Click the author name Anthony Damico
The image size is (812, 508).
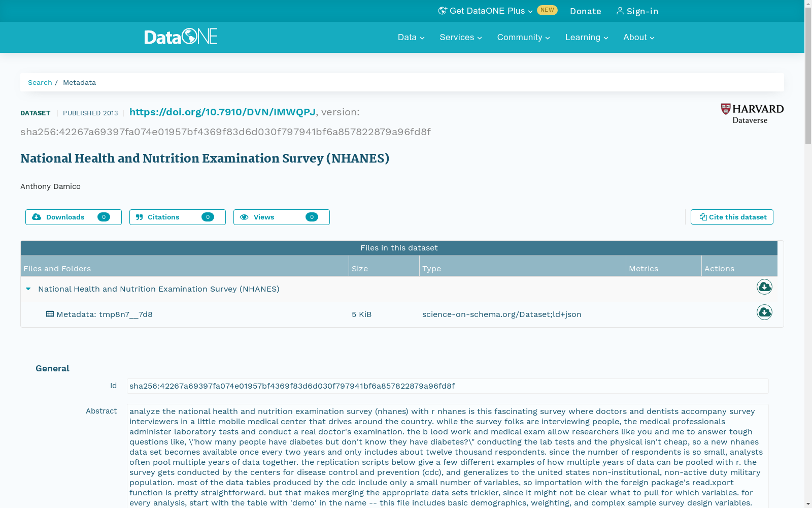point(50,186)
